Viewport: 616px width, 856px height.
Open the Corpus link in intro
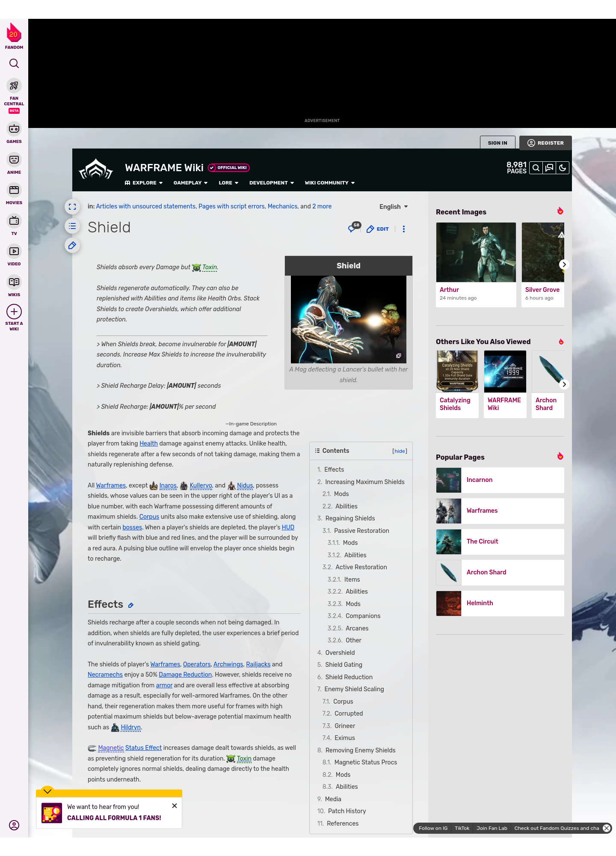pos(149,517)
